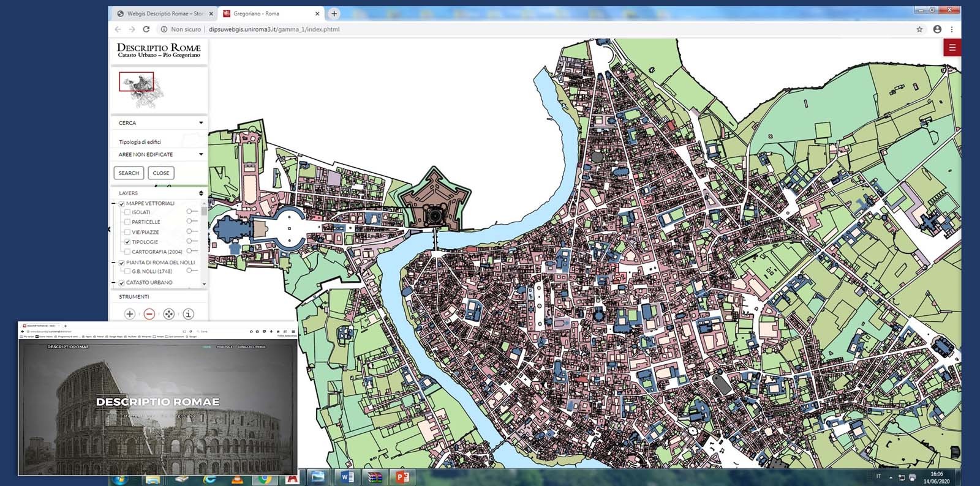Open PowerPoint from the taskbar
This screenshot has width=980, height=486.
pos(402,477)
